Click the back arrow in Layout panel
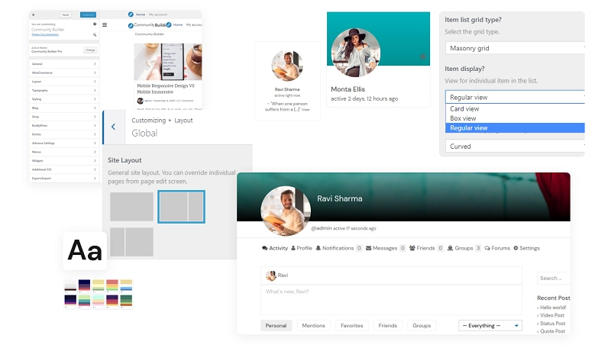This screenshot has width=611, height=364. pos(113,127)
